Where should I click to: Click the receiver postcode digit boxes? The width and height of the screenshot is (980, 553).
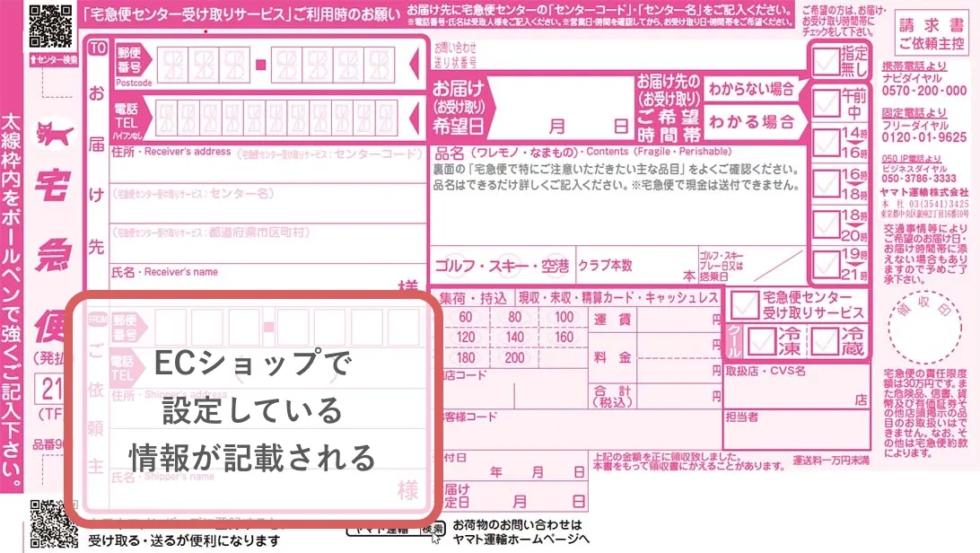point(276,65)
